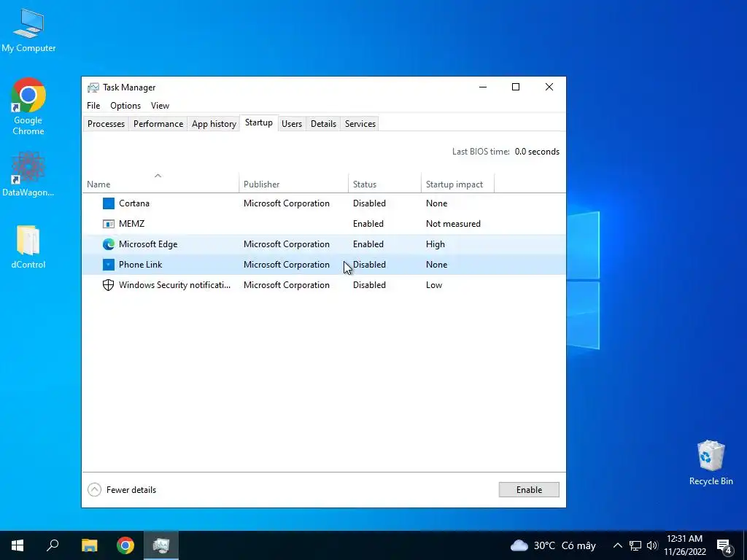Viewport: 747px width, 560px height.
Task: Open the Options menu
Action: (125, 106)
